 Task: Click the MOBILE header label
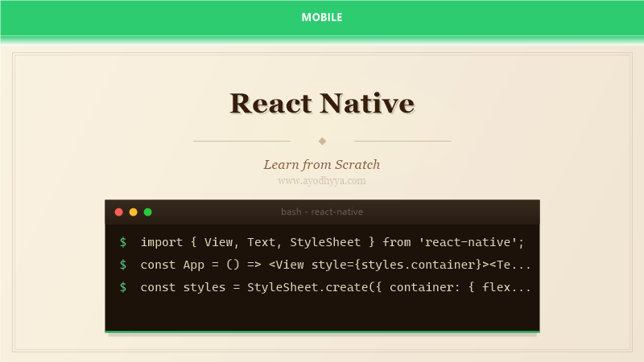coord(321,17)
